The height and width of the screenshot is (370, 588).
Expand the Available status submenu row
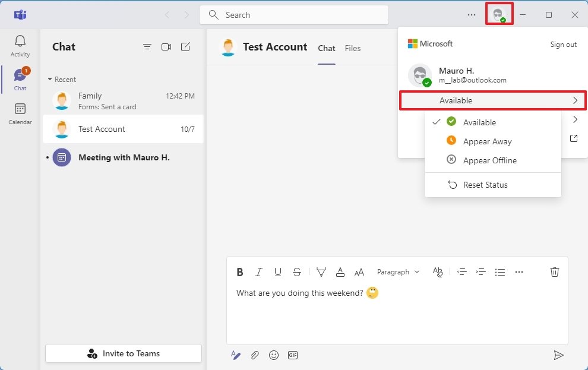click(493, 100)
